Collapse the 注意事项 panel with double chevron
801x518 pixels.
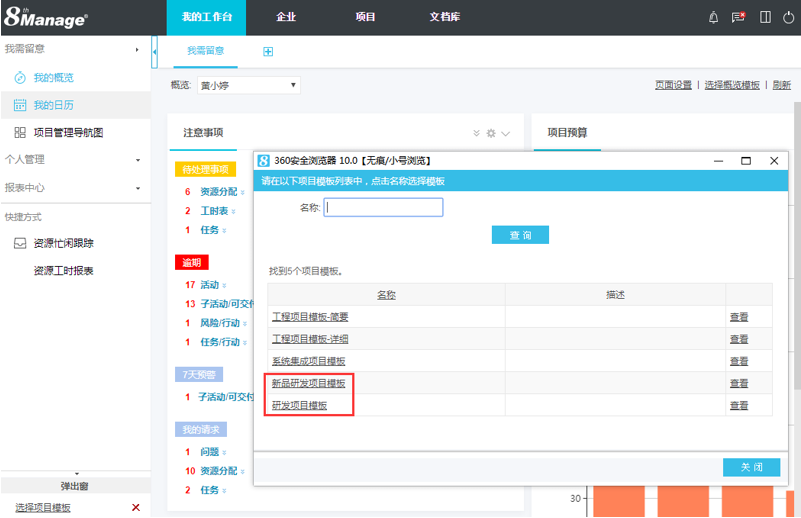click(476, 133)
